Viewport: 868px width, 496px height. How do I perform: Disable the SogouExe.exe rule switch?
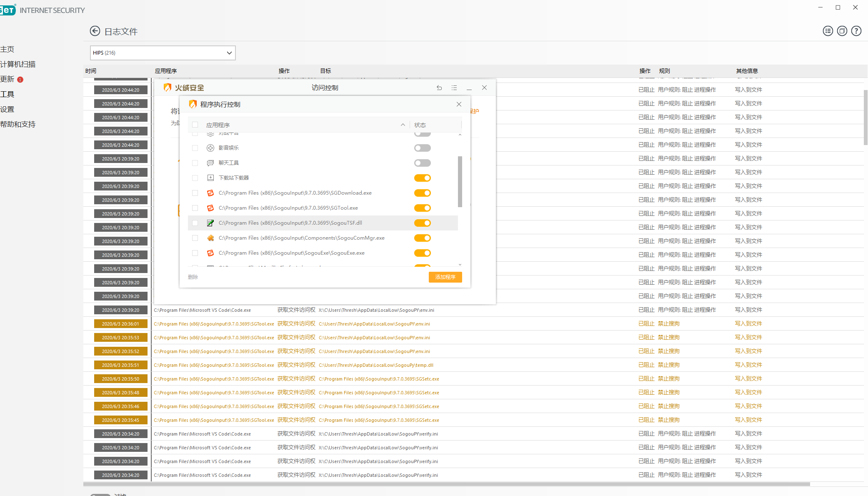pos(422,253)
